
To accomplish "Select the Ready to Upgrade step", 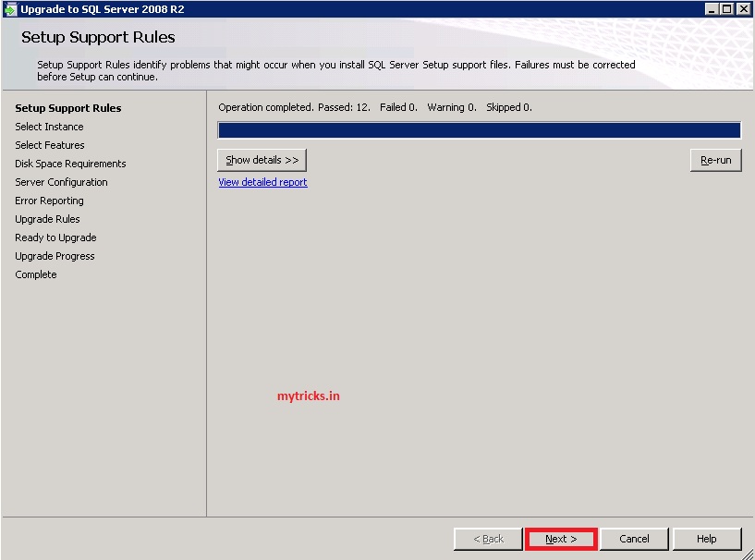I will click(x=55, y=237).
